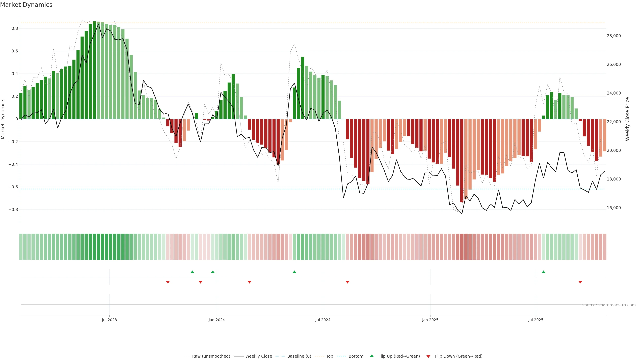
Task: Toggle the Baseline (0) legend entry
Action: [x=299, y=356]
